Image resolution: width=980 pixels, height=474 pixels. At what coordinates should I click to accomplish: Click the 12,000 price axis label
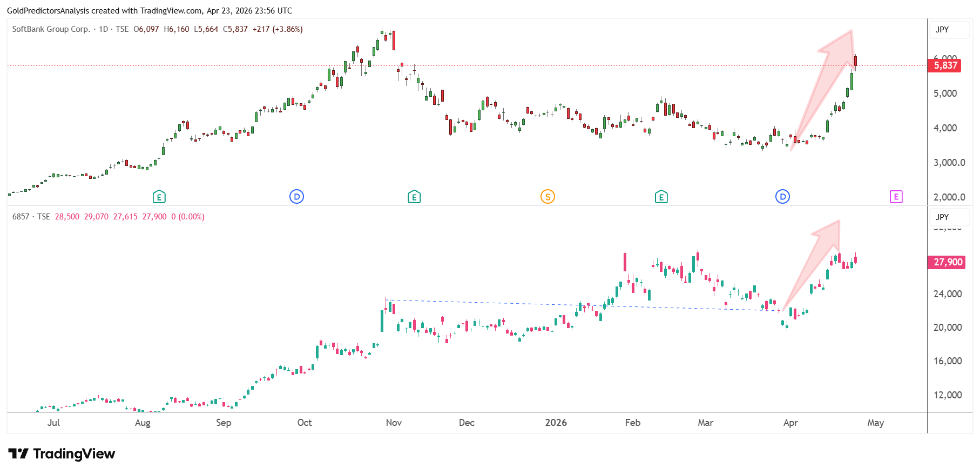(x=948, y=395)
